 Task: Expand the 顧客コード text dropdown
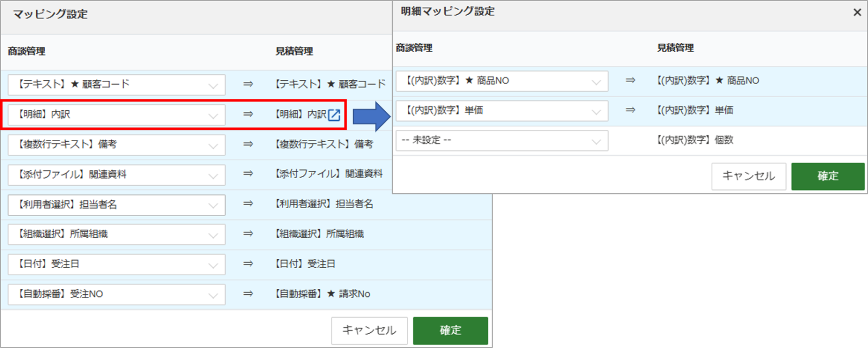(x=117, y=85)
